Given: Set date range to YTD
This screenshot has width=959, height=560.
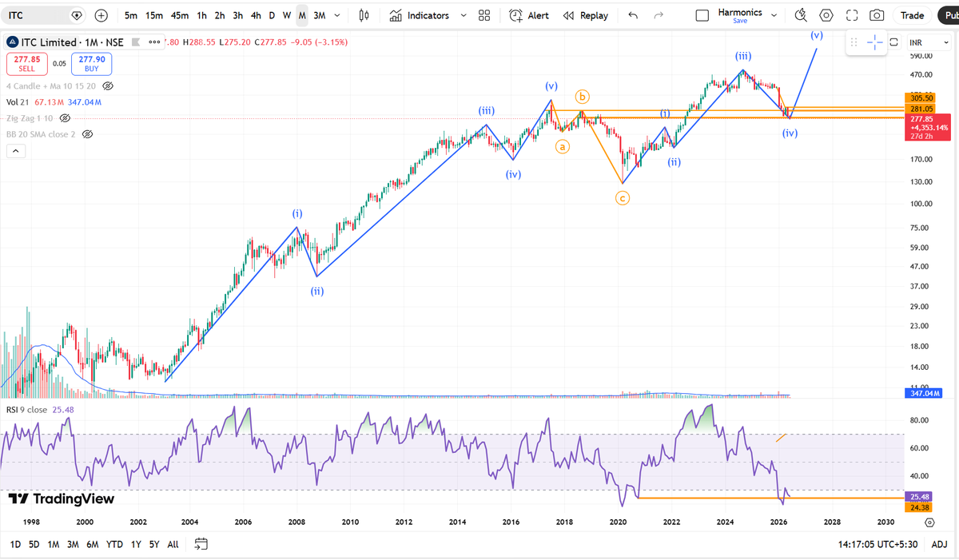Looking at the screenshot, I should [114, 544].
